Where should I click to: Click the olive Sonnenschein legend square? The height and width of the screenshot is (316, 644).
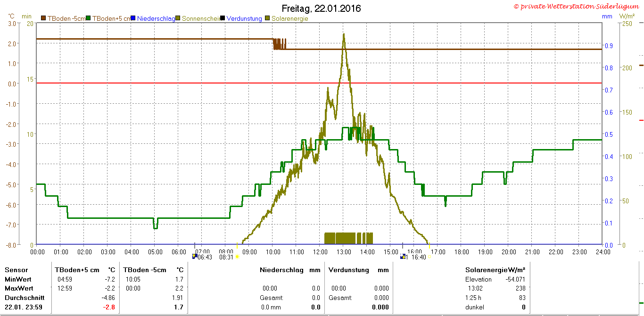178,18
